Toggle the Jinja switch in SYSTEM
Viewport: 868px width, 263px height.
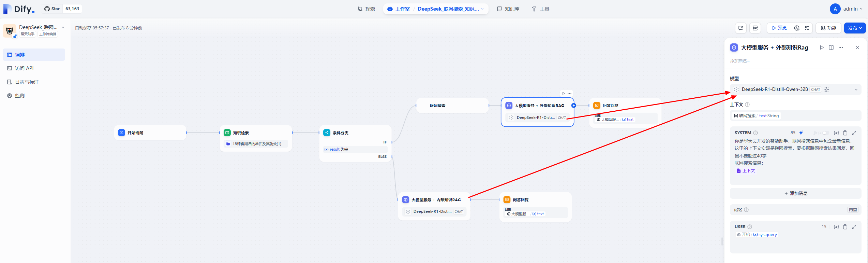825,133
